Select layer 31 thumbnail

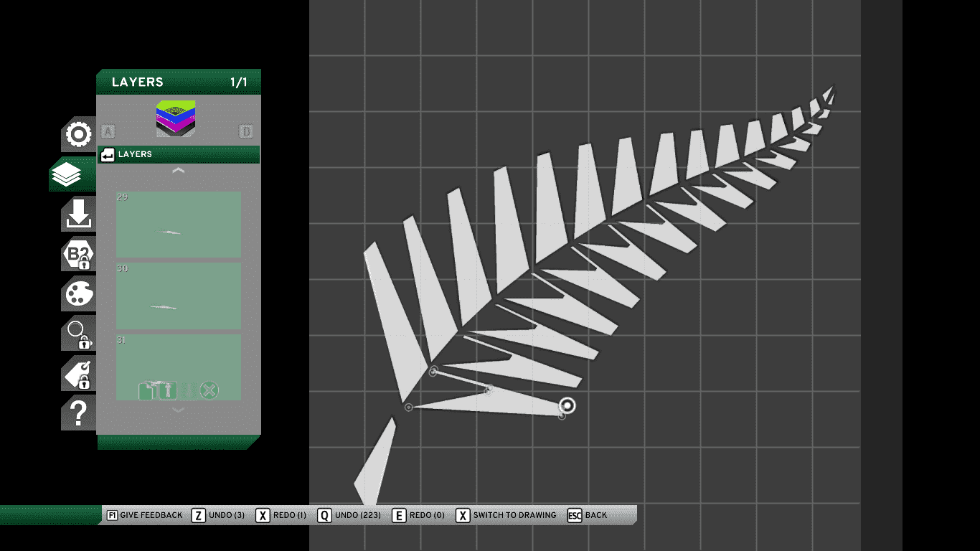point(179,367)
